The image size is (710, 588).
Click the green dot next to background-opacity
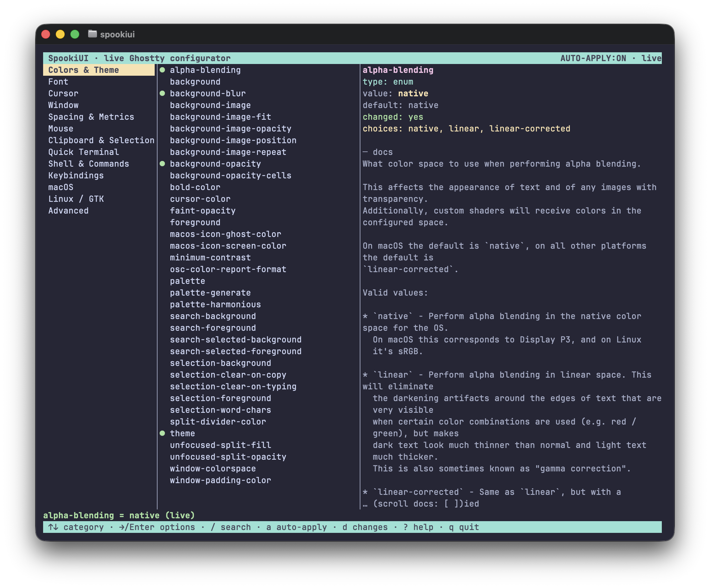pyautogui.click(x=162, y=163)
